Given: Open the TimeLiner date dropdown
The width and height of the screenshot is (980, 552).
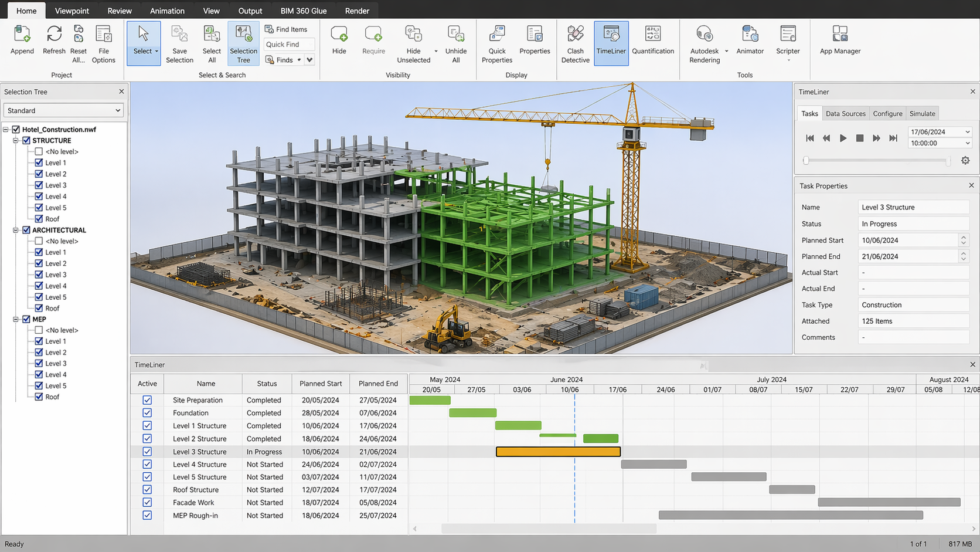Looking at the screenshot, I should pos(967,132).
